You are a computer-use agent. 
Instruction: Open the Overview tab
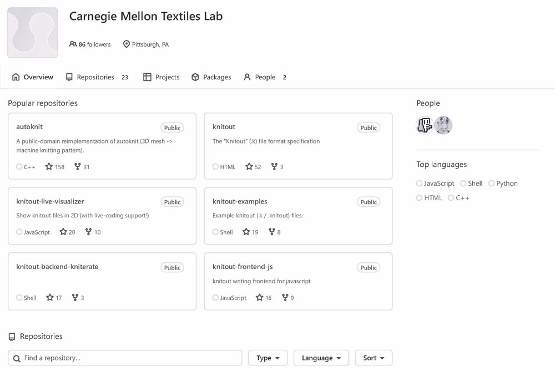(33, 77)
